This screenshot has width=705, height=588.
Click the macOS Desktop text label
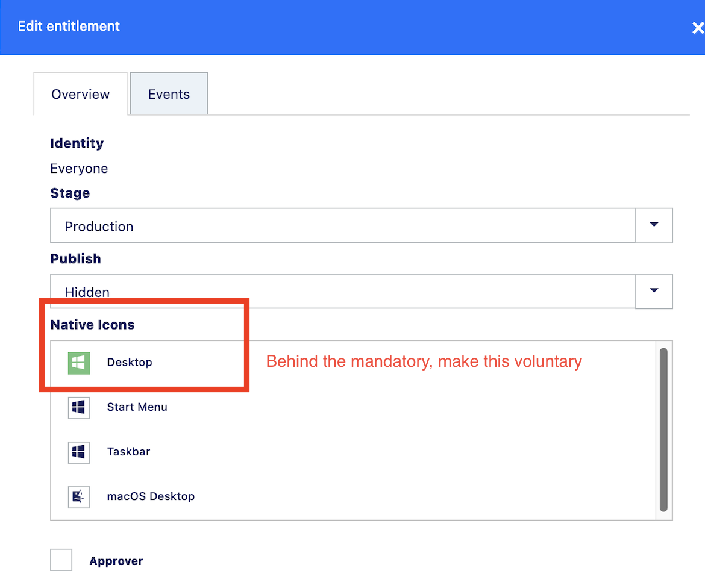tap(151, 497)
